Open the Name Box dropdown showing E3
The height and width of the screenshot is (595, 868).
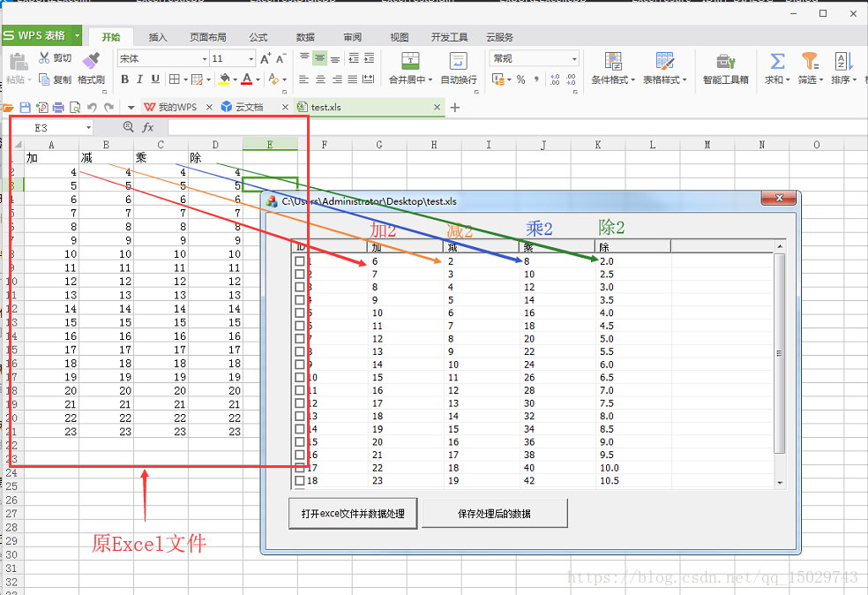point(88,128)
